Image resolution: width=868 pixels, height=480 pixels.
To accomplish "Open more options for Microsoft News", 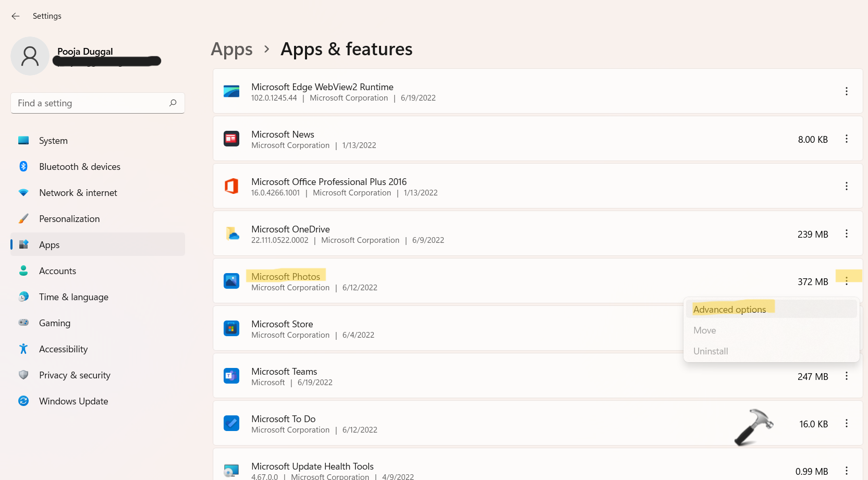I will tap(847, 139).
